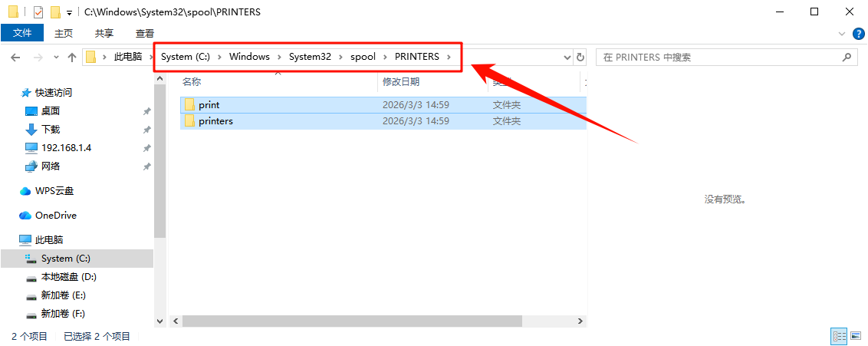Open address bar history dropdown
Viewport: 868px width, 346px height.
(567, 58)
